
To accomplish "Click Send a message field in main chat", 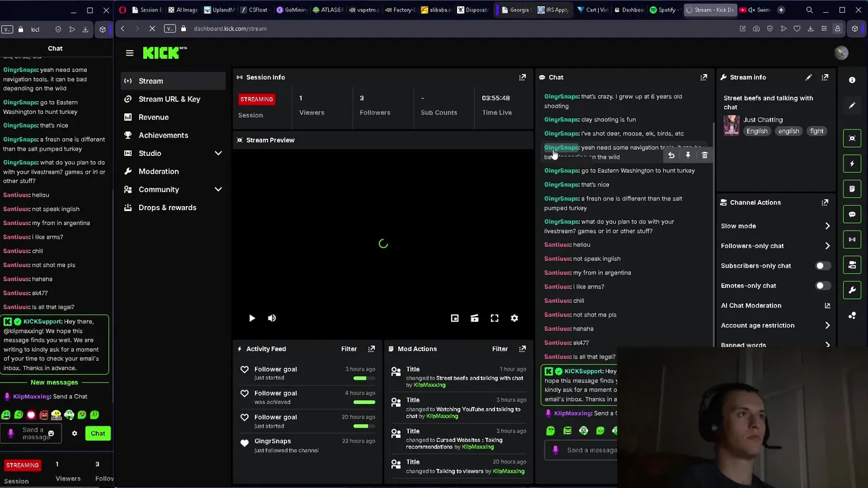I will tap(591, 450).
